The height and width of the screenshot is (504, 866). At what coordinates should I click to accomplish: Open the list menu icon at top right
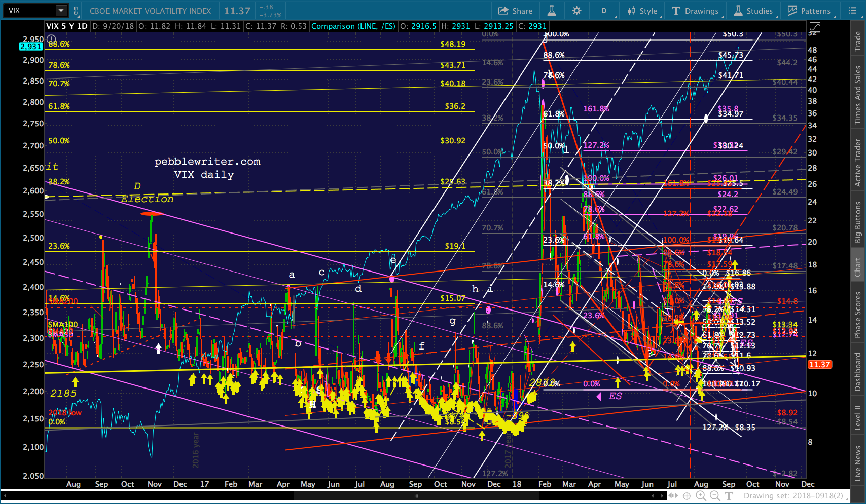pos(852,11)
